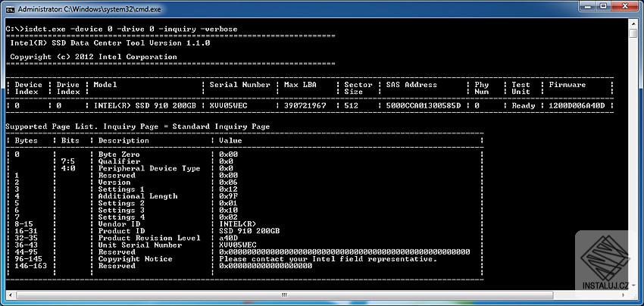Click SAS address '5000CCA01300585D'
This screenshot has height=306, width=644.
(x=424, y=105)
